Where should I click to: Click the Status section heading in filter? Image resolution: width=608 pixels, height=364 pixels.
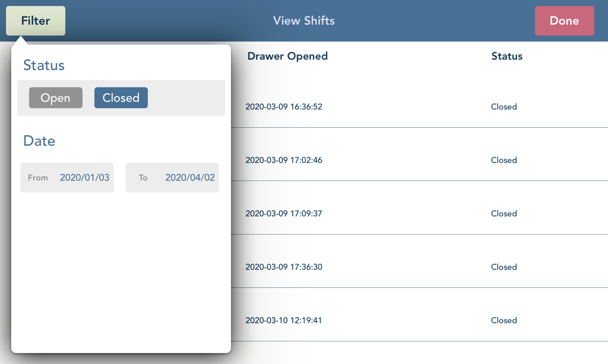tap(44, 65)
